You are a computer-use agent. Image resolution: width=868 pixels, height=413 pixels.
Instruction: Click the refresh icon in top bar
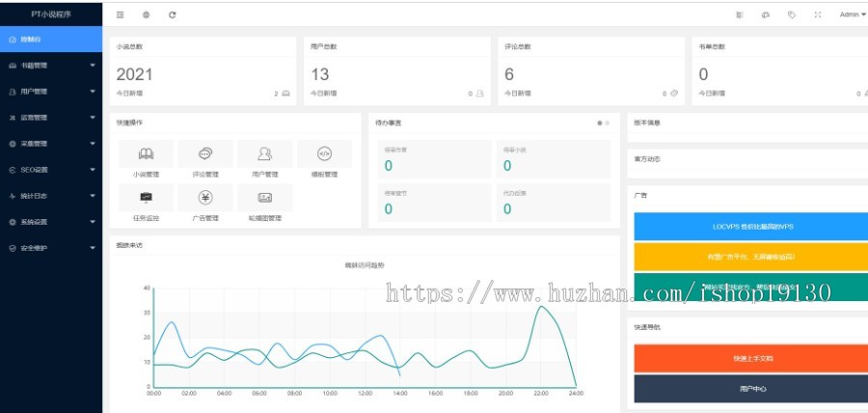coord(173,14)
